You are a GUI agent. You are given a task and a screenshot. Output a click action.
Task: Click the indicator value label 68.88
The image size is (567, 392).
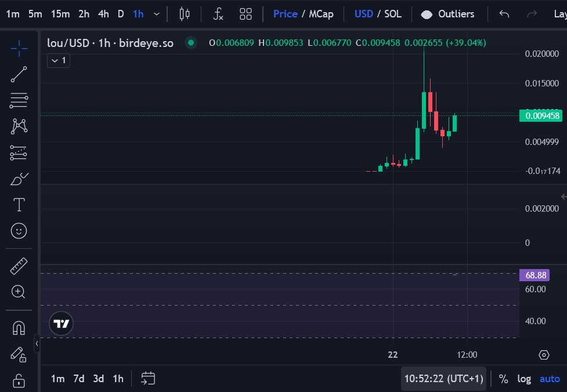coord(535,275)
